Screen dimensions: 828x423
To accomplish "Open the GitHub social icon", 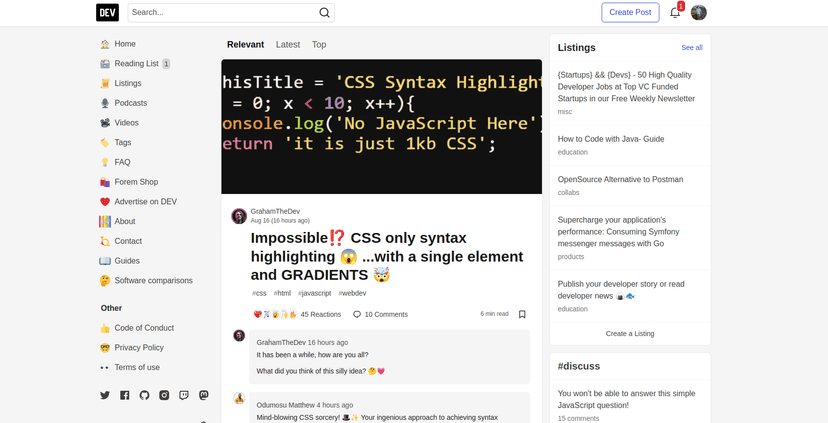I will click(144, 395).
